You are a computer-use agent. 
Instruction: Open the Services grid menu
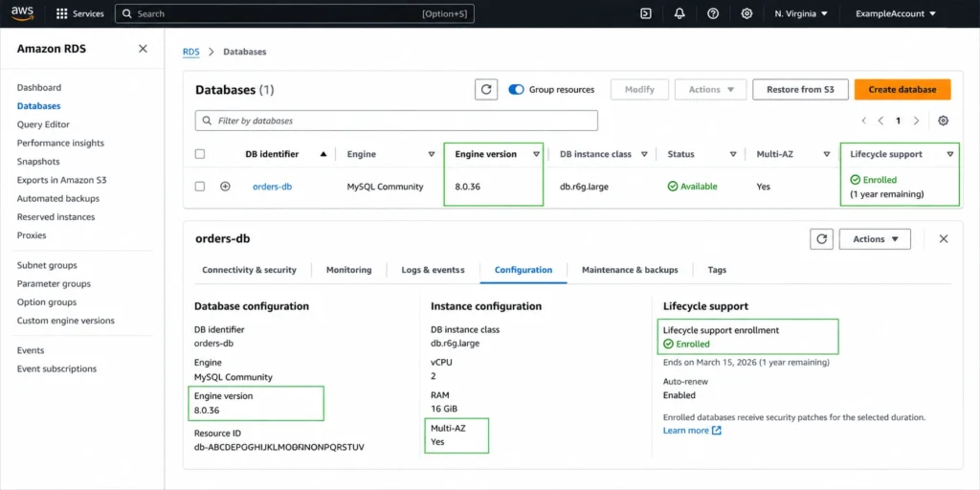tap(80, 13)
